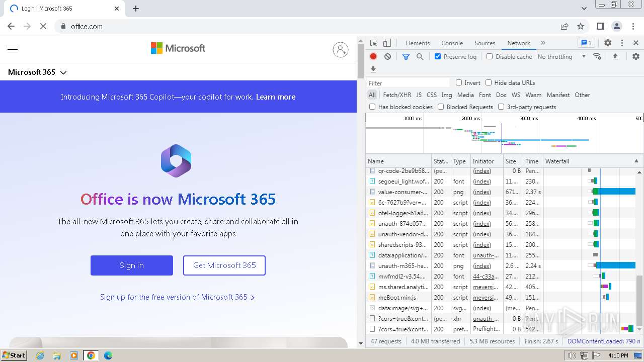Open Microsoft Edge from taskbar
The height and width of the screenshot is (362, 644).
click(x=108, y=355)
